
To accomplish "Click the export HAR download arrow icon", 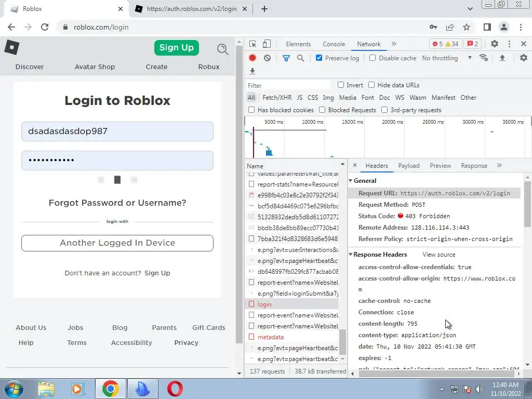I will click(252, 71).
